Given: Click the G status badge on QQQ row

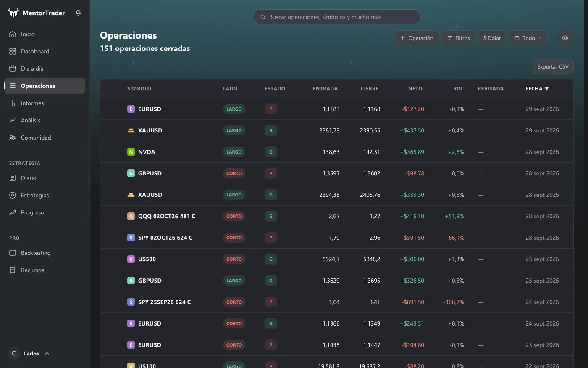Looking at the screenshot, I should click(x=270, y=216).
